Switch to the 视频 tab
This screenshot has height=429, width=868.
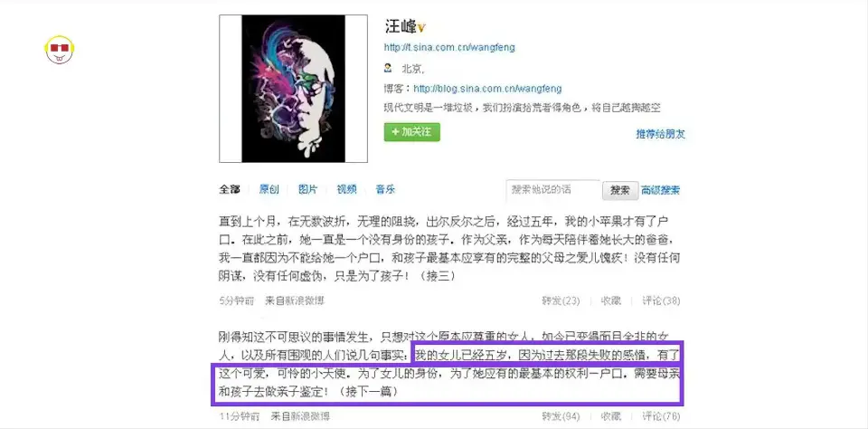(x=346, y=189)
